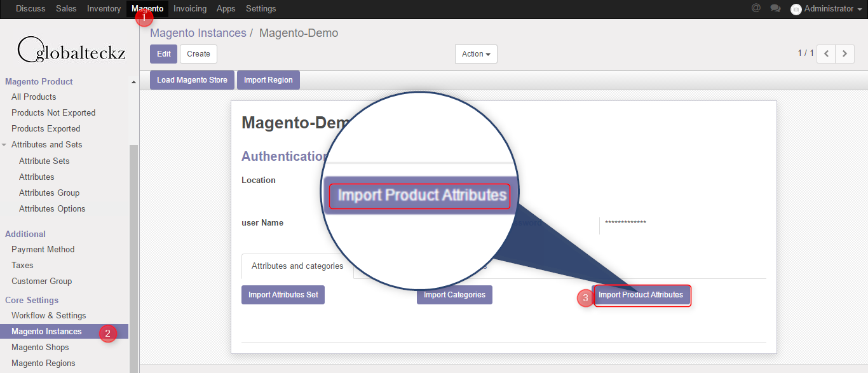
Task: Open Magento Regions in sidebar
Action: point(43,363)
